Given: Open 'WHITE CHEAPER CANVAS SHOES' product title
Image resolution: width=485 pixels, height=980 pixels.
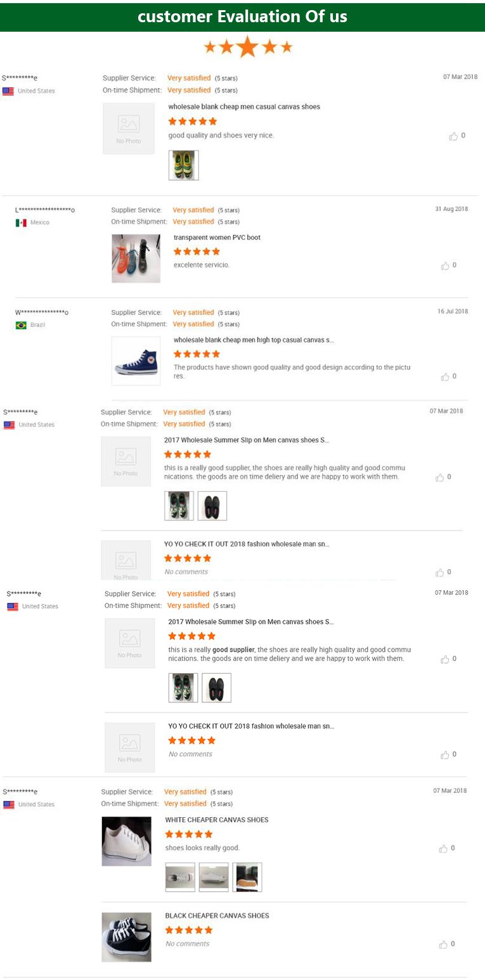Looking at the screenshot, I should 217,820.
